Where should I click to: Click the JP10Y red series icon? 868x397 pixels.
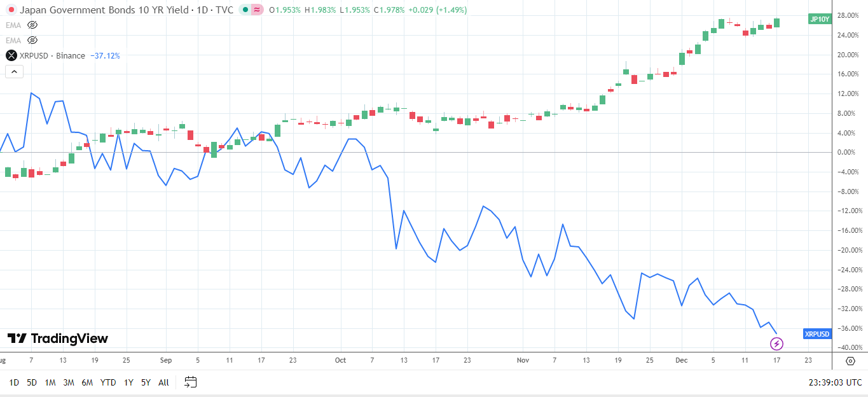point(10,10)
